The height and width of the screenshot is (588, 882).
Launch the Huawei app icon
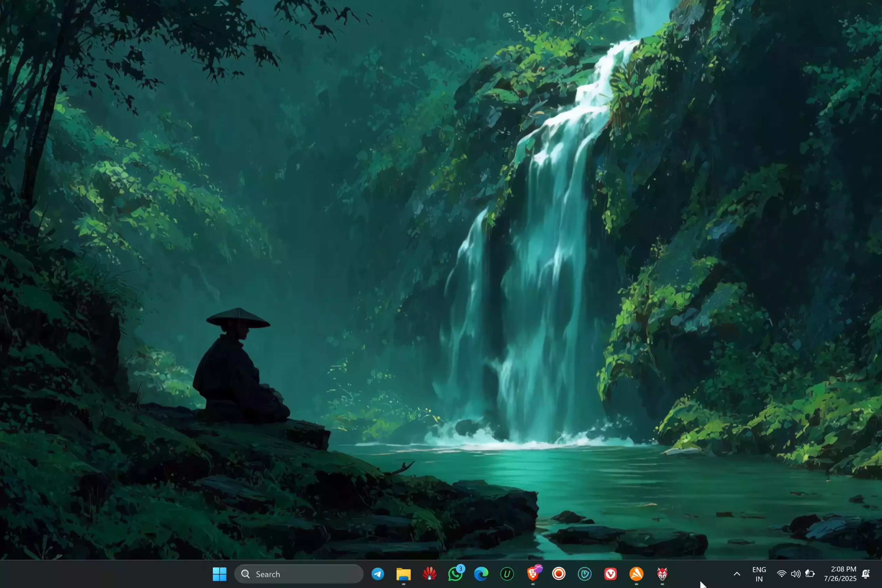pos(429,574)
